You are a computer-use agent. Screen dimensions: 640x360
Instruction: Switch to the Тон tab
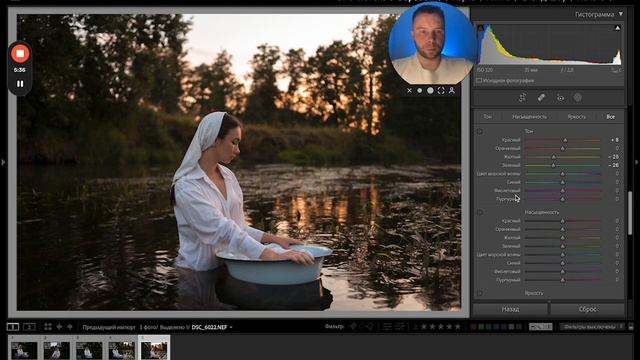click(487, 117)
